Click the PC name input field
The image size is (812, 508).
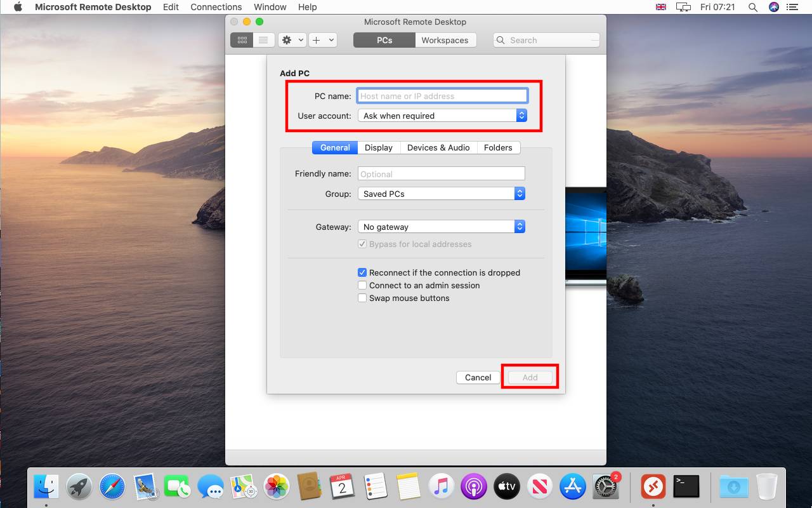(442, 96)
